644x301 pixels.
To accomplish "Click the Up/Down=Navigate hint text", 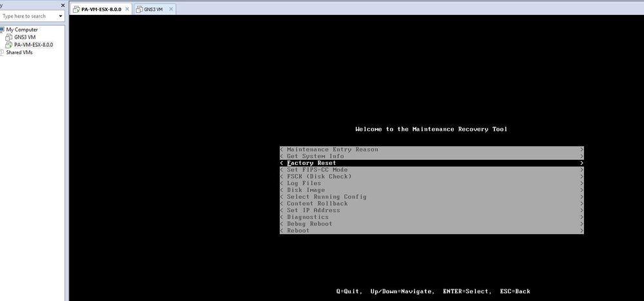I will pyautogui.click(x=402, y=291).
